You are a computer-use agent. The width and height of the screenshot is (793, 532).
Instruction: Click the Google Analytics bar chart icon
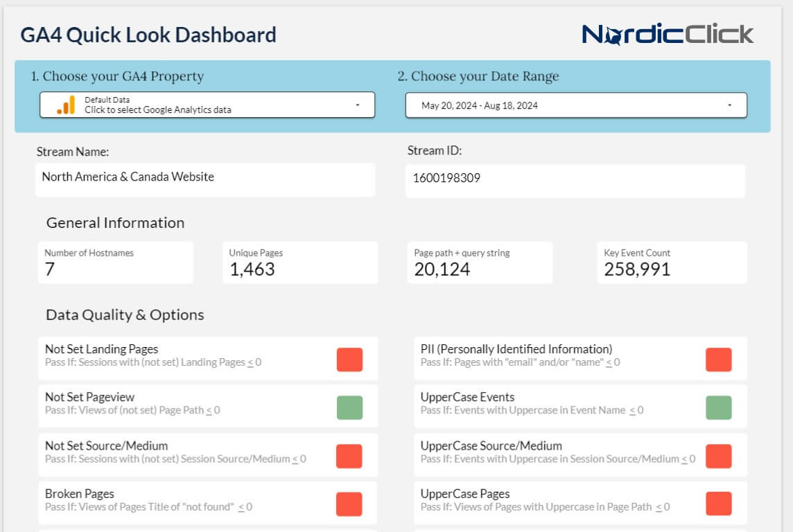click(67, 105)
